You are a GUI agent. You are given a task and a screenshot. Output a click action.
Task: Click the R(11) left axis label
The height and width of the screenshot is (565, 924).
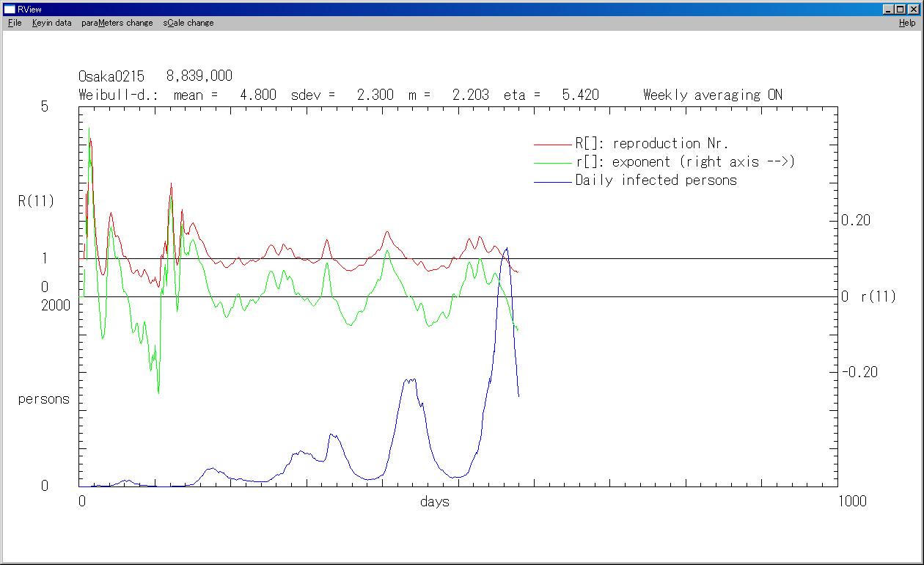point(36,201)
